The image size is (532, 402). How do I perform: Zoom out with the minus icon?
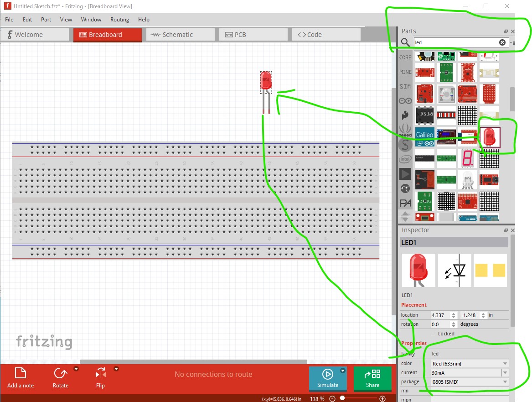[x=332, y=399]
